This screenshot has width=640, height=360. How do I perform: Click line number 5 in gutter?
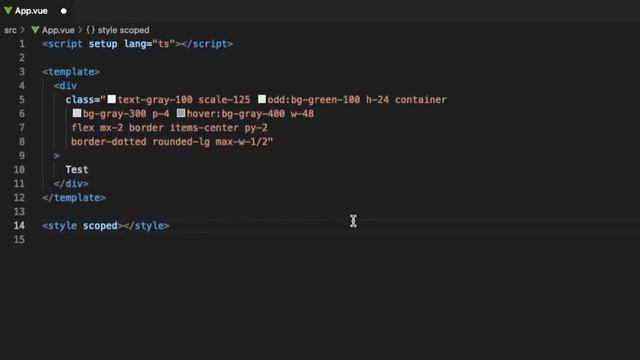[x=22, y=100]
